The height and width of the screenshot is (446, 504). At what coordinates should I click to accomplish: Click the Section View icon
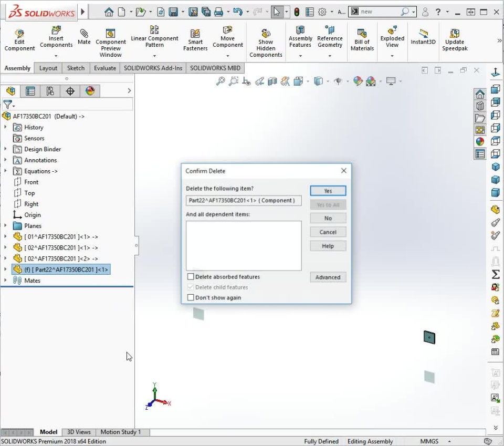click(272, 81)
